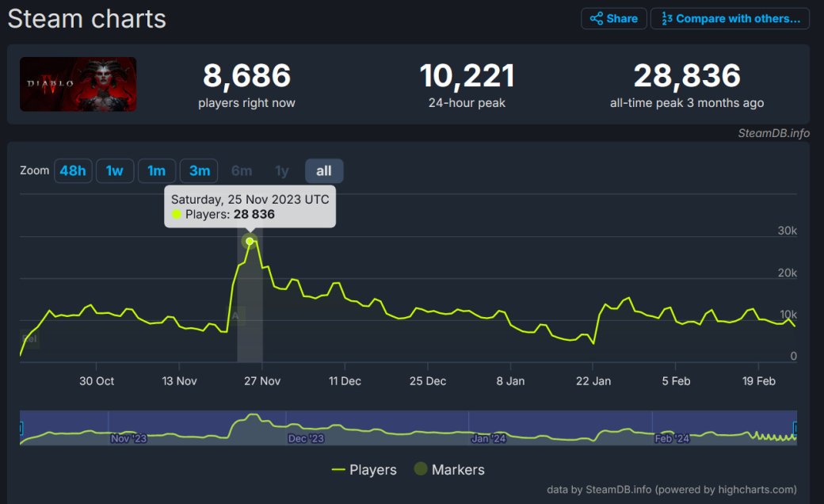Click the 22 Jan axis label
Image resolution: width=824 pixels, height=504 pixels.
tap(593, 381)
